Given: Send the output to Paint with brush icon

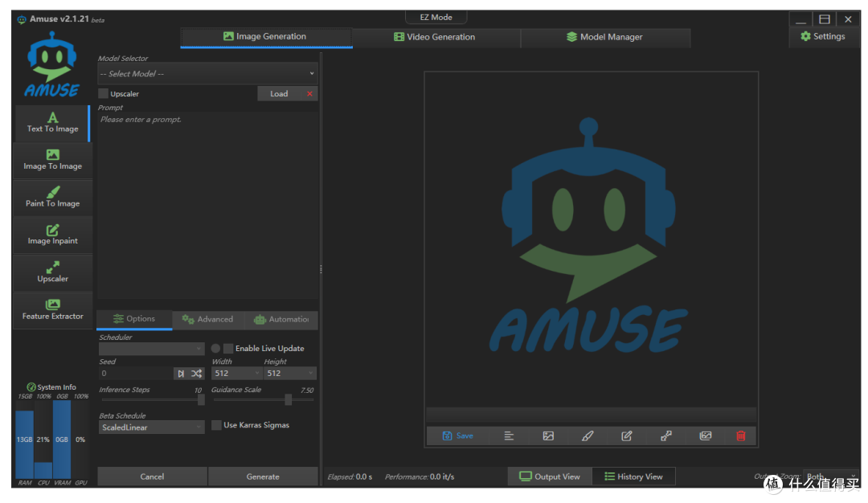Looking at the screenshot, I should coord(588,436).
